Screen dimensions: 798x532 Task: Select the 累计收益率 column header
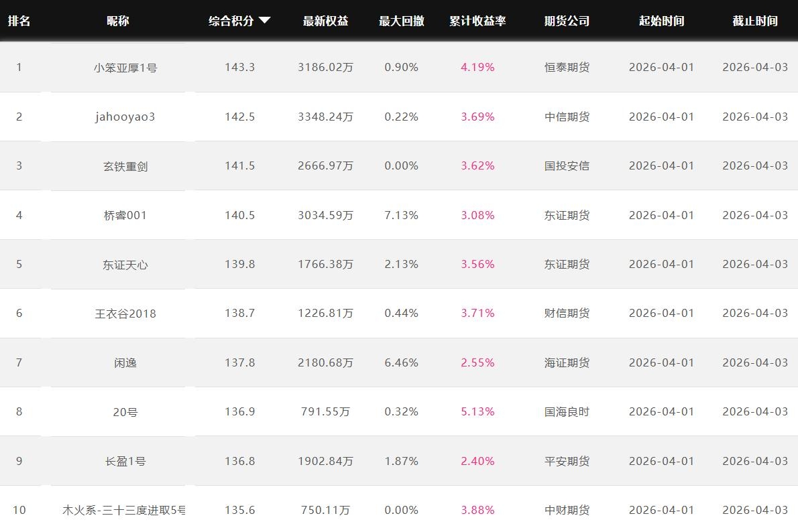coord(477,21)
